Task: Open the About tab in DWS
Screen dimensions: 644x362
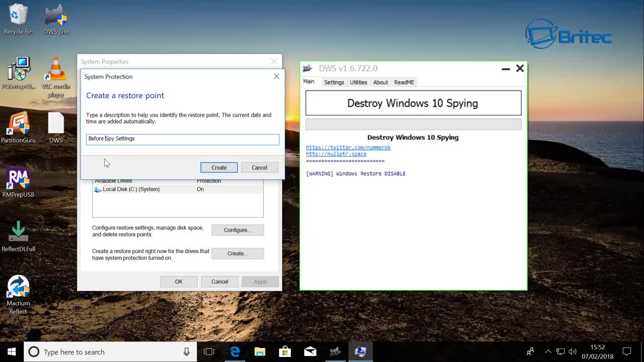Action: pyautogui.click(x=380, y=82)
